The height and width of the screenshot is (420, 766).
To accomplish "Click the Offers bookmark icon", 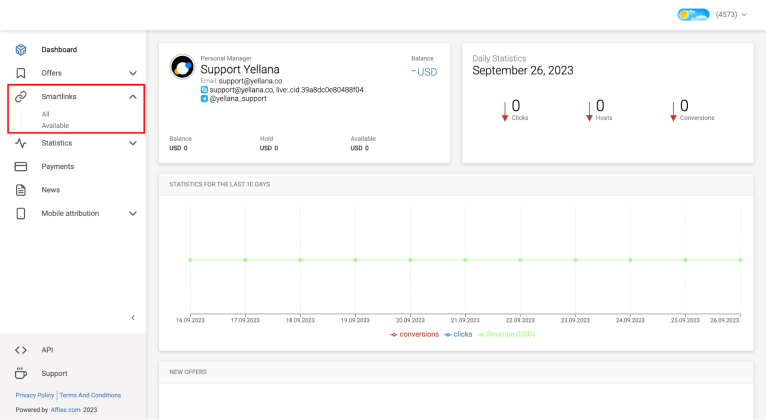I will coord(20,73).
